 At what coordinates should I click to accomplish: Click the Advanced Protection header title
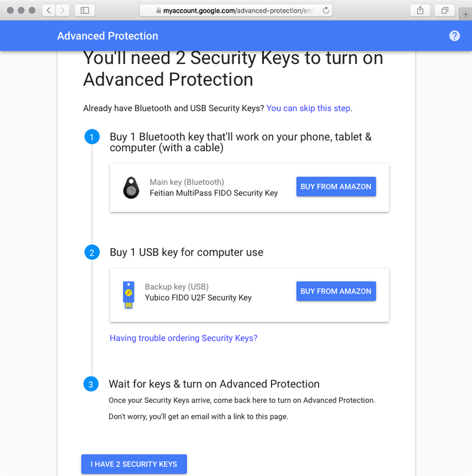108,36
